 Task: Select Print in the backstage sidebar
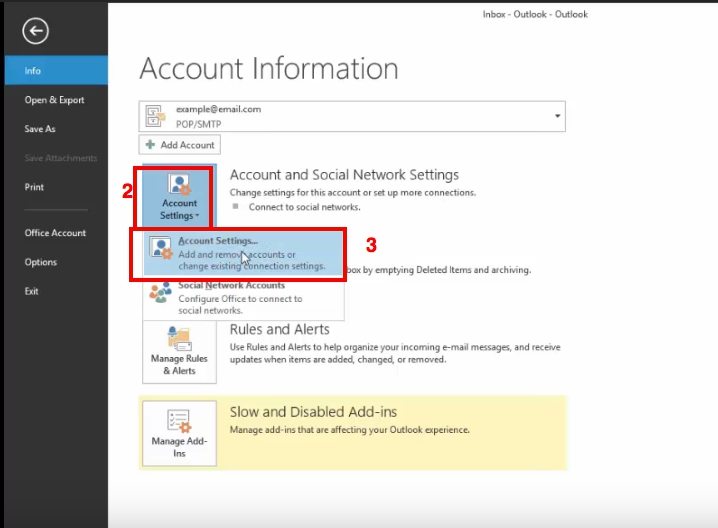point(34,187)
